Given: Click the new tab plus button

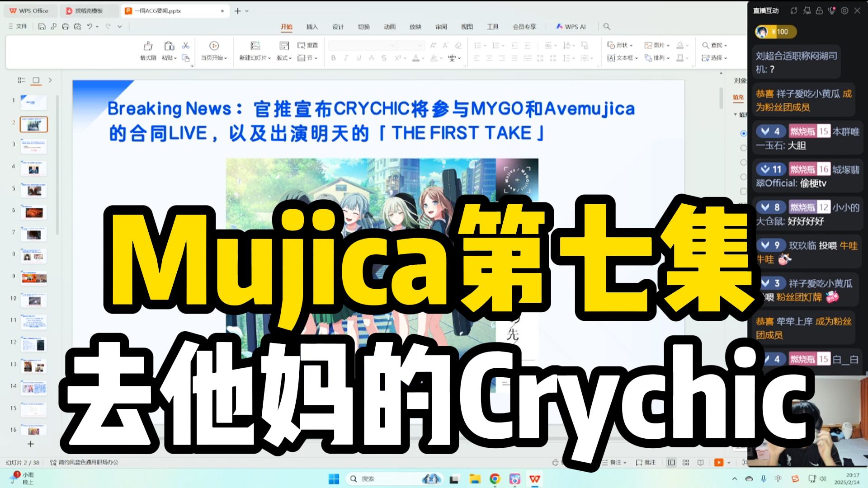Looking at the screenshot, I should coord(237,11).
